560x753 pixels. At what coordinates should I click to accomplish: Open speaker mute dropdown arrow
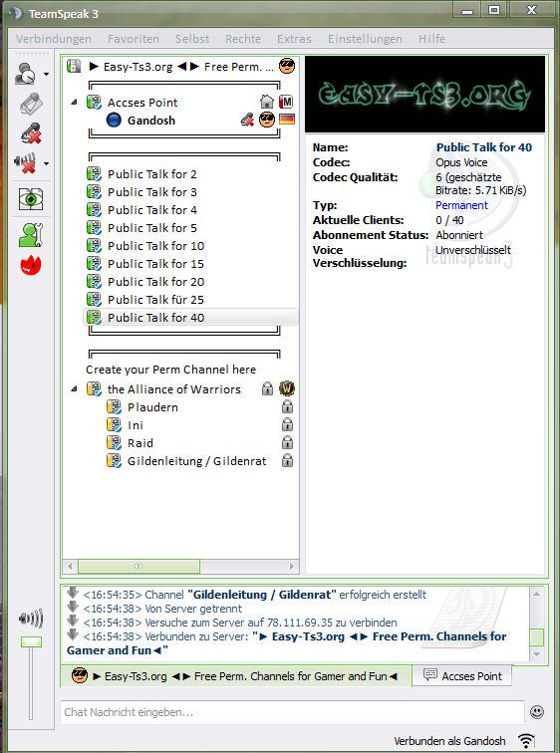[46, 163]
